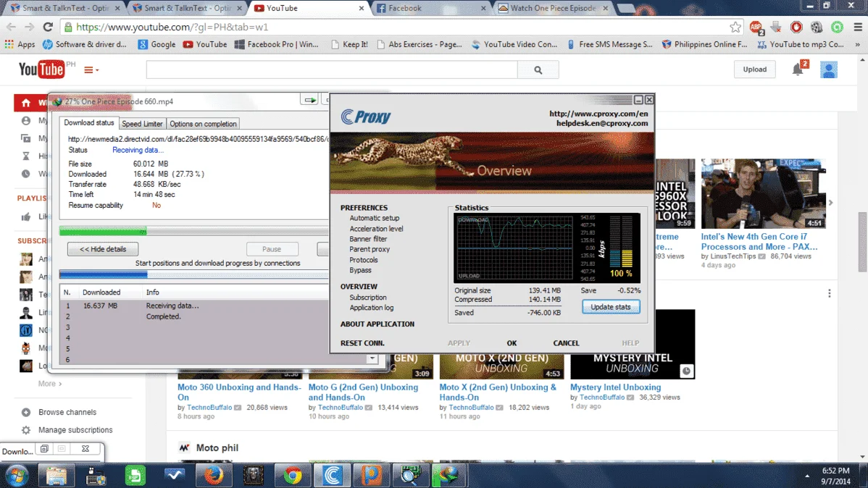Click the Windows Start button

point(17,475)
